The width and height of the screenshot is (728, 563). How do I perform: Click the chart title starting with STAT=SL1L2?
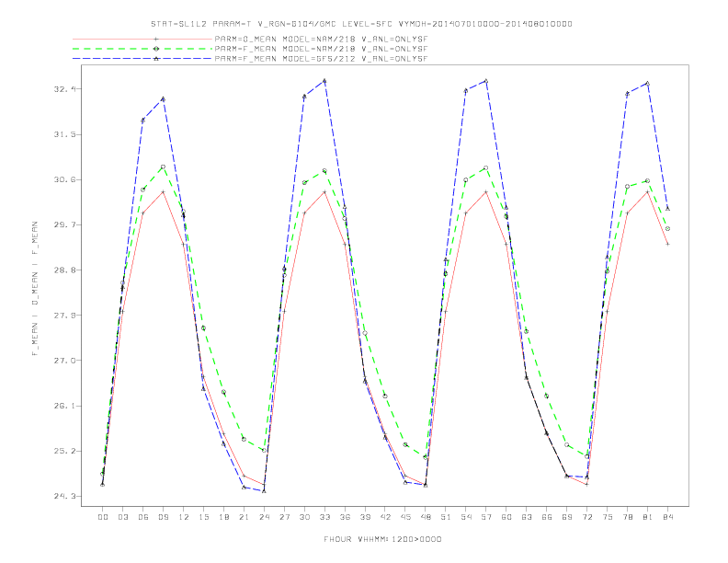tap(361, 24)
